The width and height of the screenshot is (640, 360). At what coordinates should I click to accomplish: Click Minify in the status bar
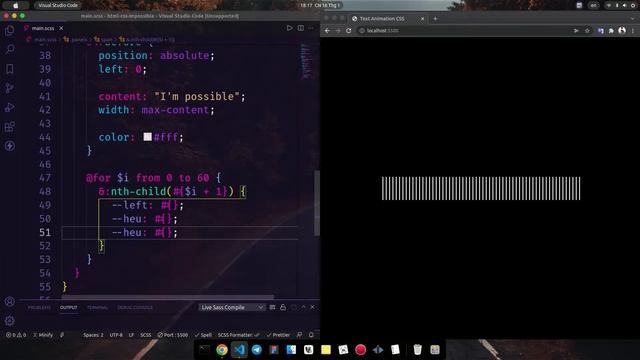[43, 335]
